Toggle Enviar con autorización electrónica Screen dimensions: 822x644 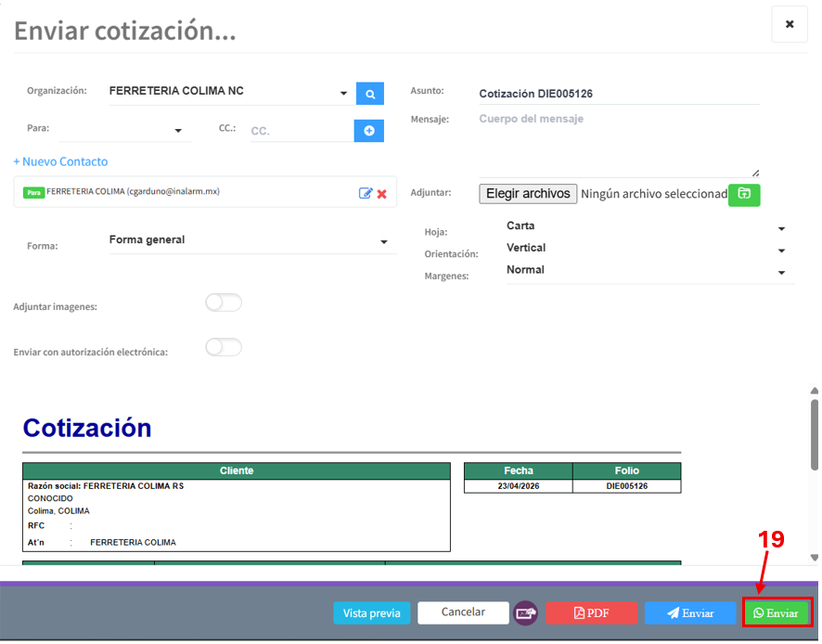click(224, 347)
